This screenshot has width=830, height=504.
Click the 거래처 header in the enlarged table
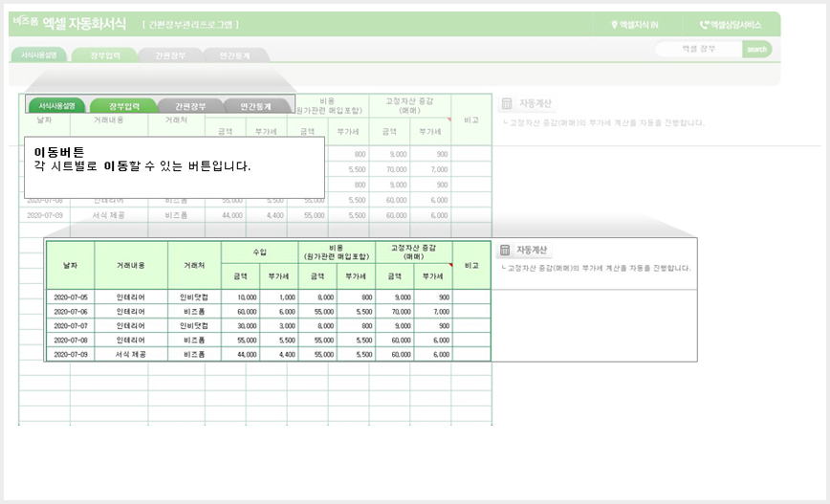(194, 265)
